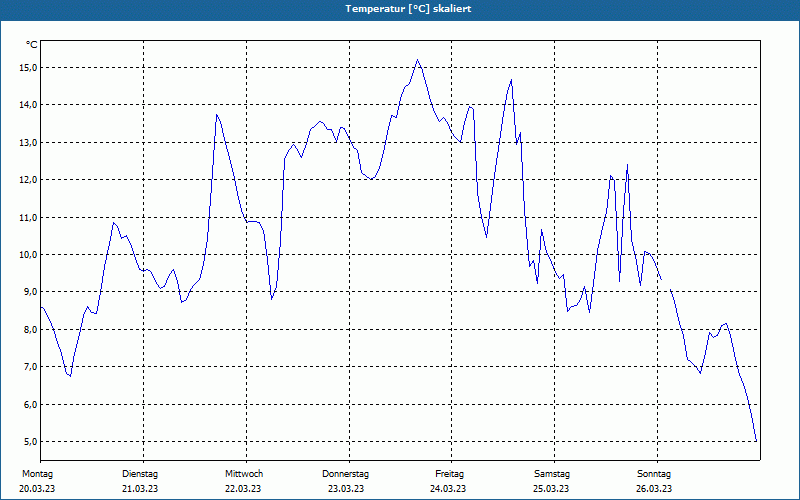Click the 7,0 y-axis value

(30, 367)
